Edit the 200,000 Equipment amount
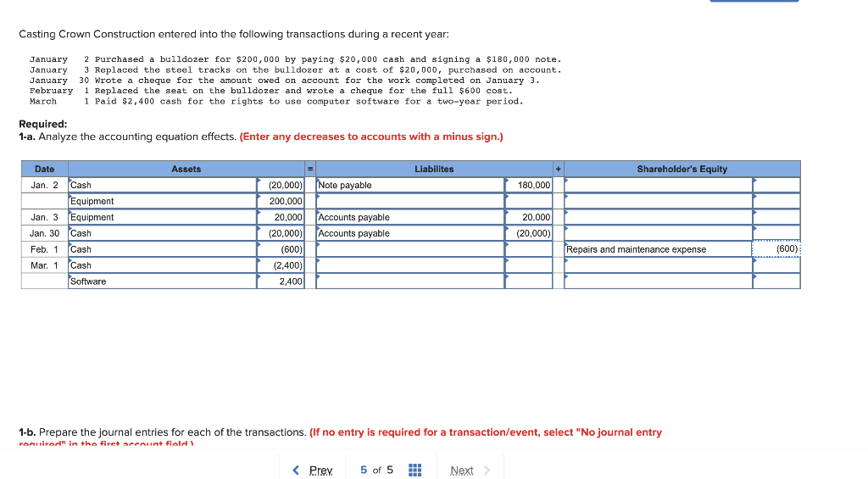868x479 pixels. click(281, 201)
